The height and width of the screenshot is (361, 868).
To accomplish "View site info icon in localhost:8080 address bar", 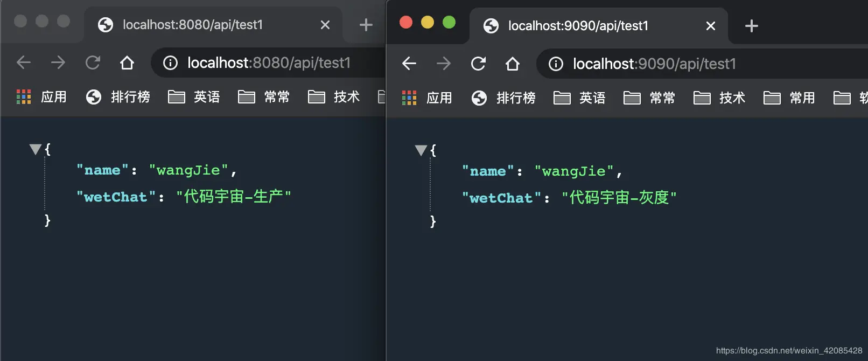I will (x=171, y=63).
